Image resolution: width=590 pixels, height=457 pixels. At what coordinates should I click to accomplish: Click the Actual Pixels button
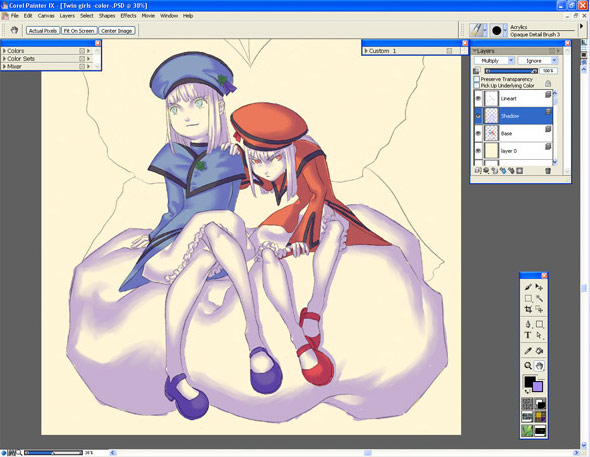pos(43,31)
